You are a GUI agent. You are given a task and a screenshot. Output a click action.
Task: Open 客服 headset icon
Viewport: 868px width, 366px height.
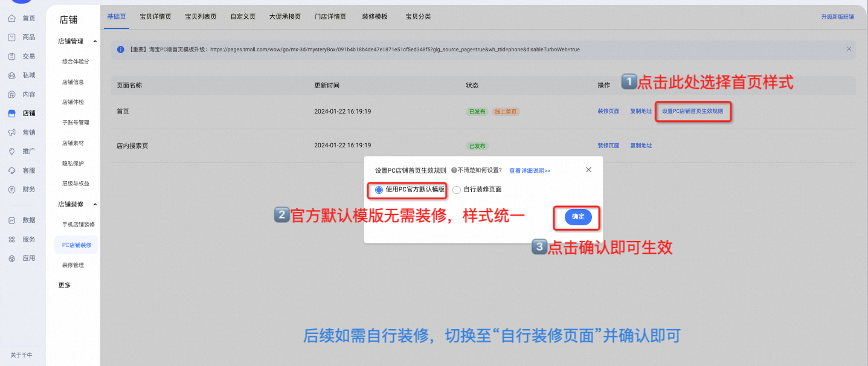pyautogui.click(x=12, y=170)
